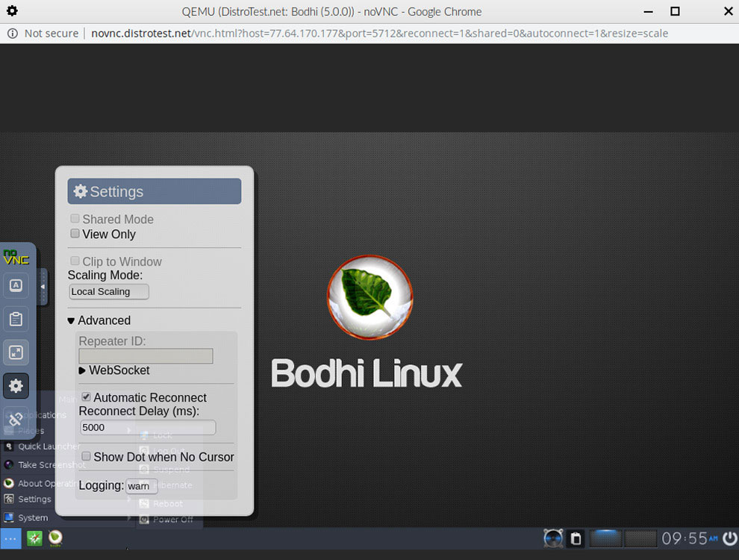
Task: Disable Automatic Reconnect checkbox
Action: pos(87,397)
